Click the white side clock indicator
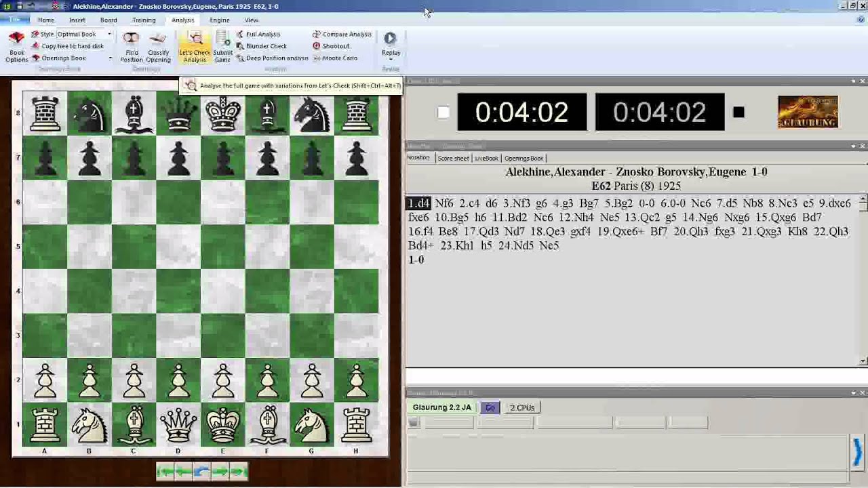Viewport: 868px width, 488px height. click(x=443, y=113)
